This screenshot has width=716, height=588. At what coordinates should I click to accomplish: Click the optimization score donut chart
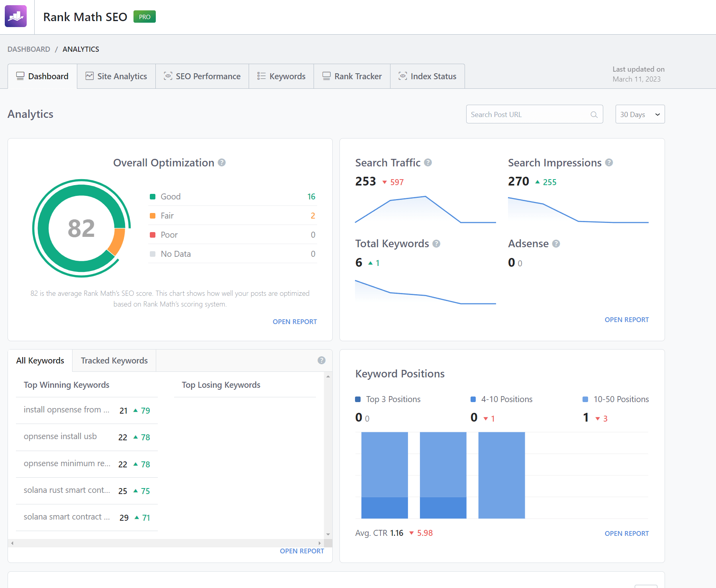click(x=82, y=228)
